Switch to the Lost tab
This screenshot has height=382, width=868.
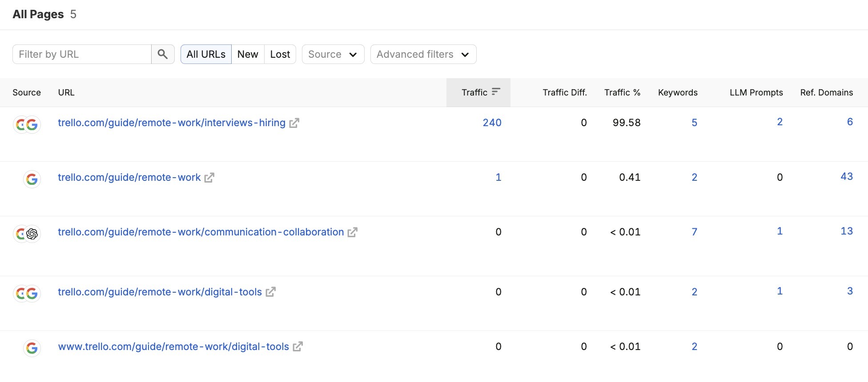pyautogui.click(x=280, y=54)
